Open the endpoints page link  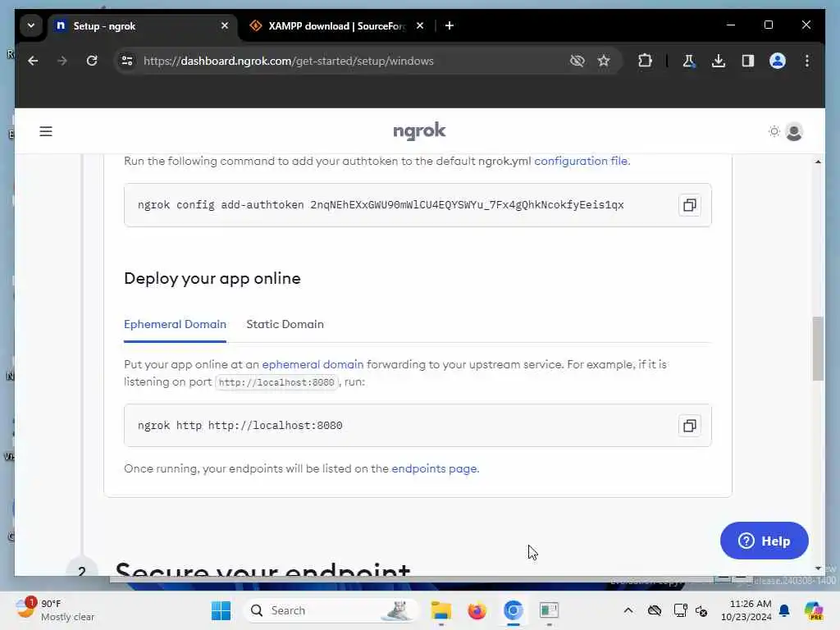(435, 468)
